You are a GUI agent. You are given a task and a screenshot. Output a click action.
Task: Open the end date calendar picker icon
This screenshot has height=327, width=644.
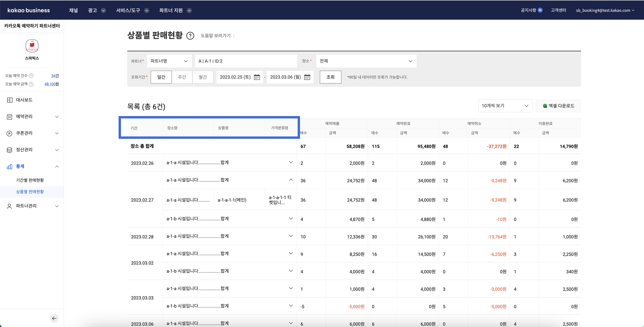pyautogui.click(x=307, y=77)
